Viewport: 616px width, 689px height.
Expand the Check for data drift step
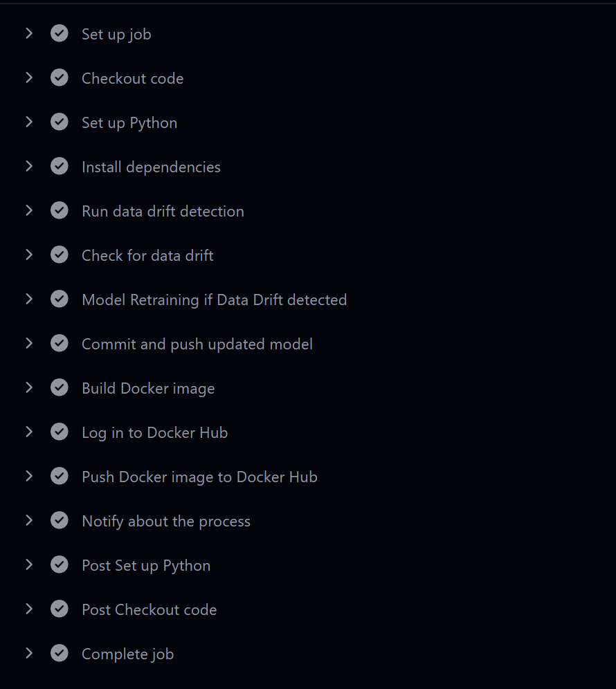(29, 255)
